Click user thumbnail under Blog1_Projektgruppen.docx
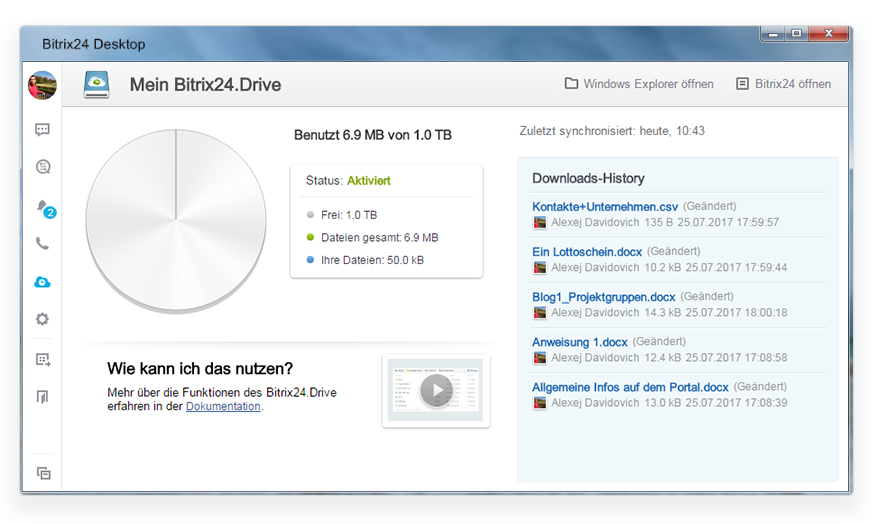The height and width of the screenshot is (524, 873). click(x=540, y=313)
